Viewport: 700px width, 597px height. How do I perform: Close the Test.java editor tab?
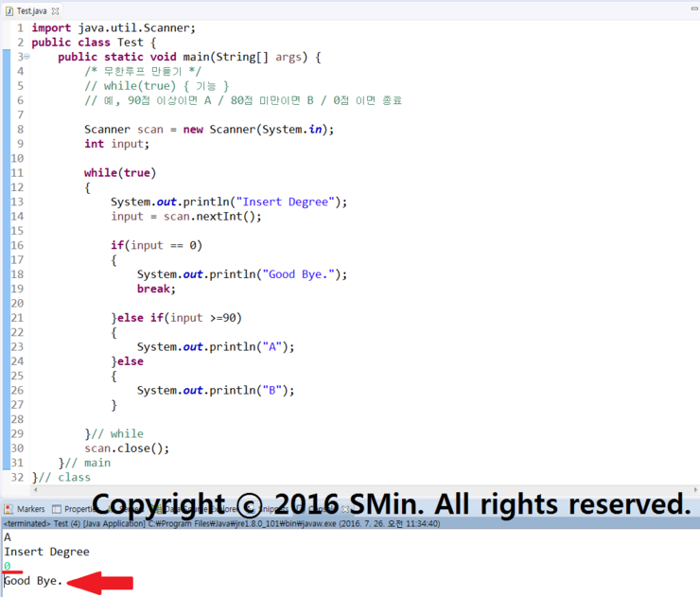56,11
